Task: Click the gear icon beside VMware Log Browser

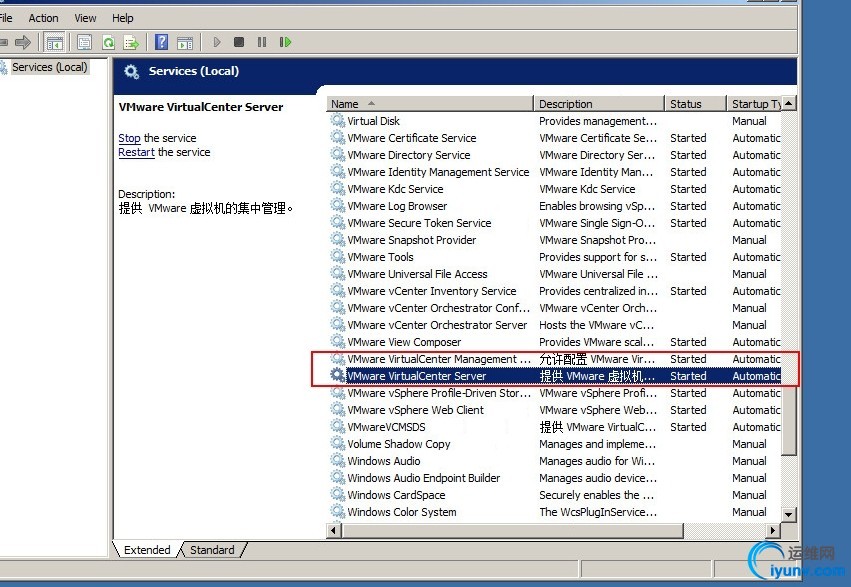Action: click(338, 206)
